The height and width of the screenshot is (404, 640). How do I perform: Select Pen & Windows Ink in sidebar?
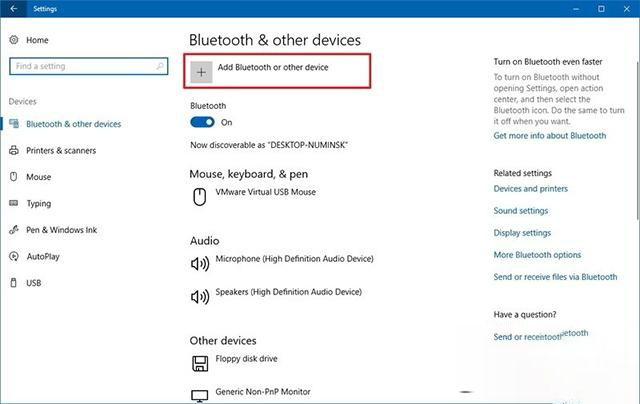[x=61, y=230]
